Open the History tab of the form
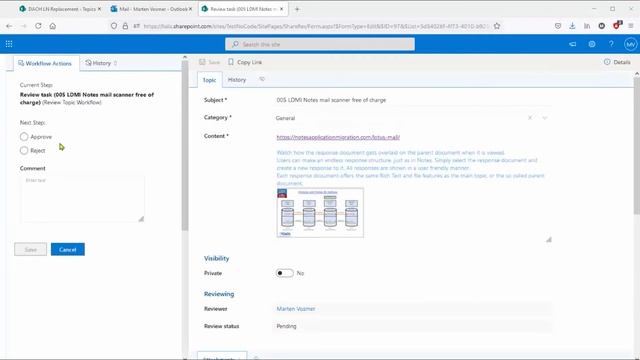 [x=237, y=80]
